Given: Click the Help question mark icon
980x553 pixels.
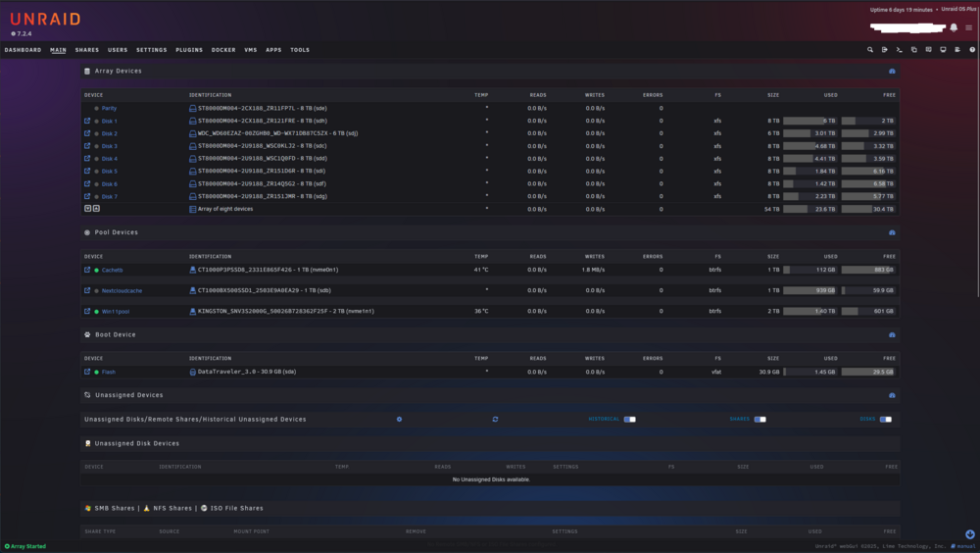Looking at the screenshot, I should pos(972,49).
